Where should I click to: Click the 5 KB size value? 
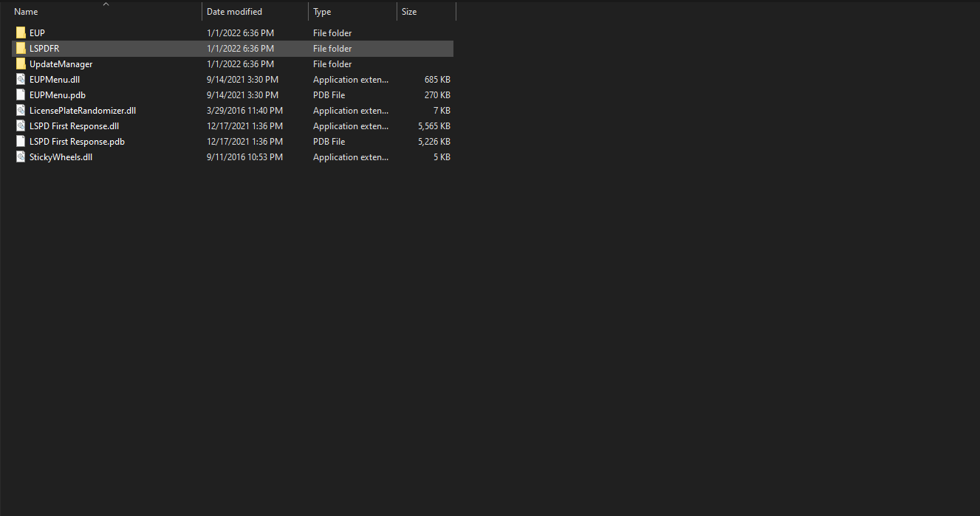click(442, 157)
